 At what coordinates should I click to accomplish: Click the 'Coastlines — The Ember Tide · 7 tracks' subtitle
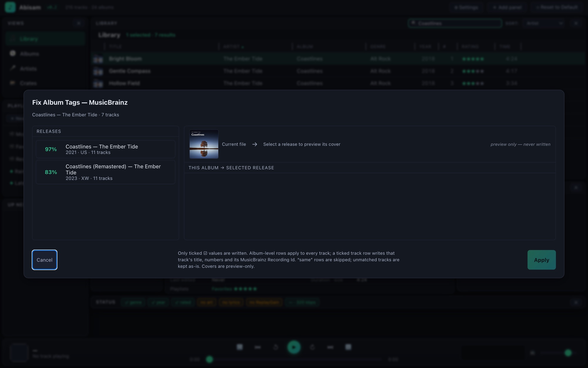click(x=76, y=115)
